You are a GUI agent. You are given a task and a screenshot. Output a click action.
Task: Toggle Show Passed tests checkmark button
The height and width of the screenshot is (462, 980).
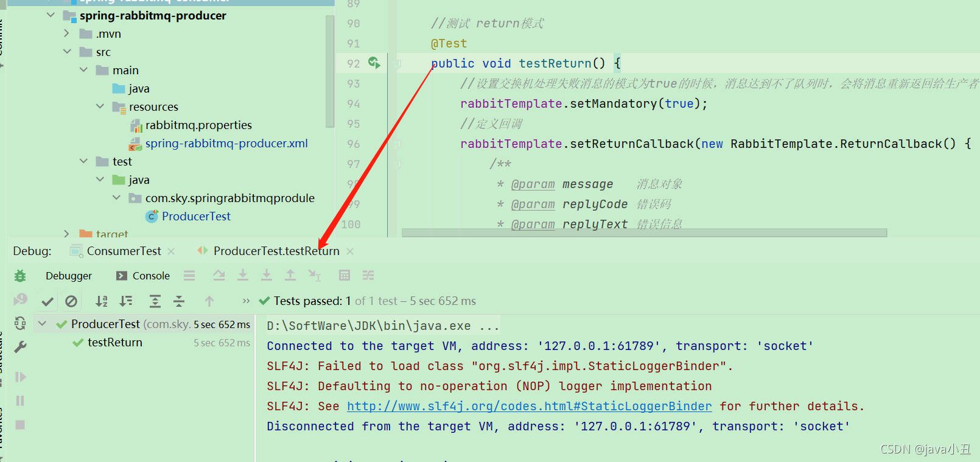[x=47, y=301]
